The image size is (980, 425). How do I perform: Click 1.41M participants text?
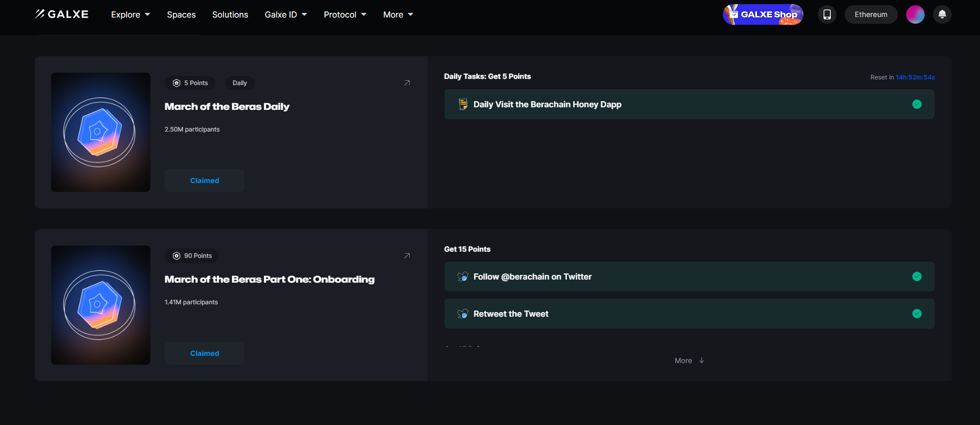[x=191, y=302]
